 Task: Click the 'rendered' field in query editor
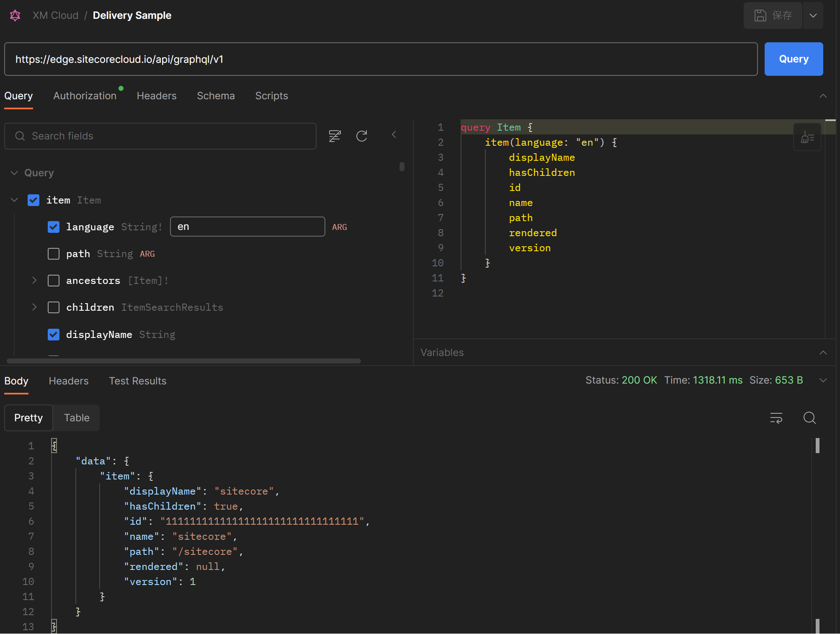click(533, 233)
